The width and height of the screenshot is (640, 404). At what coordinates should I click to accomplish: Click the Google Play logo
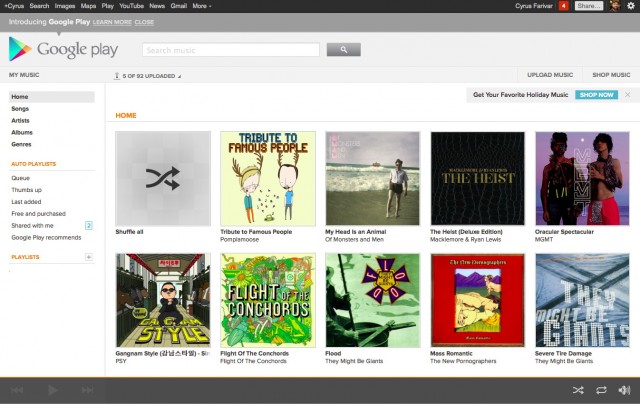click(63, 49)
